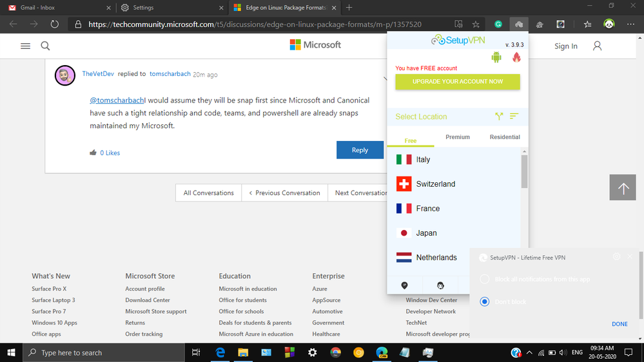Image resolution: width=644 pixels, height=362 pixels.
Task: Click the Microsoft logo
Action: tap(315, 44)
